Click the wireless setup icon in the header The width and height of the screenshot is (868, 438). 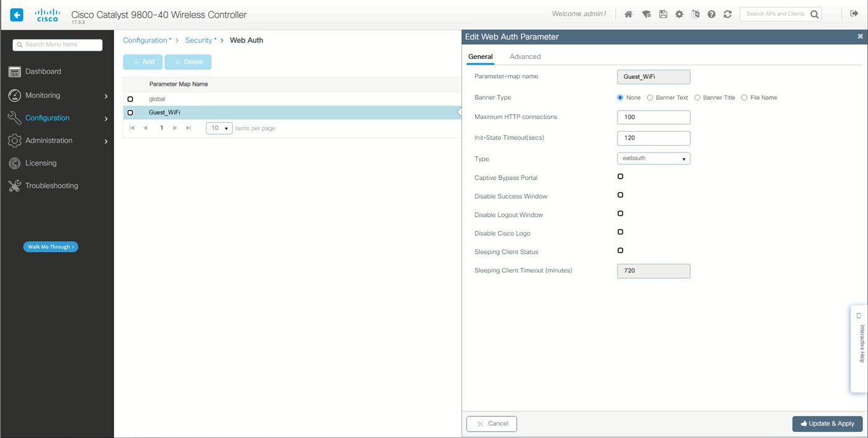coord(646,14)
